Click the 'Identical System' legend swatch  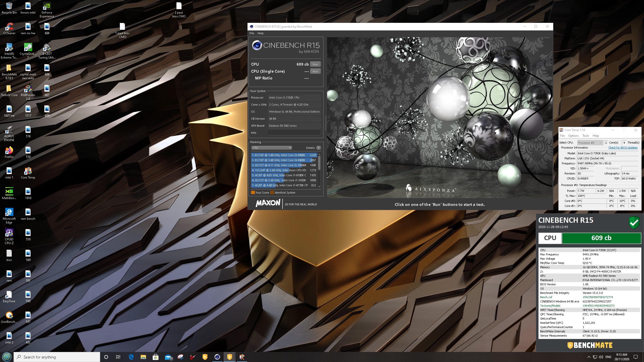(x=272, y=193)
